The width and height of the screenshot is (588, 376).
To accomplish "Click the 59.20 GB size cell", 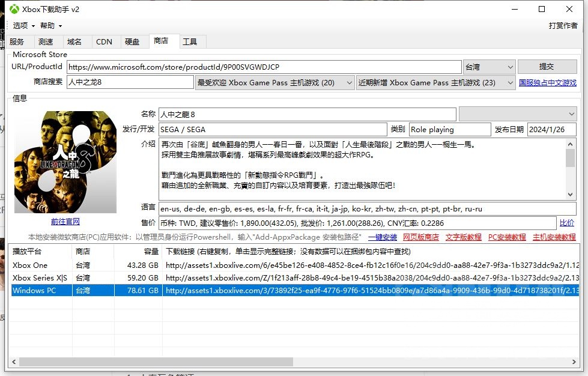I will 142,277.
